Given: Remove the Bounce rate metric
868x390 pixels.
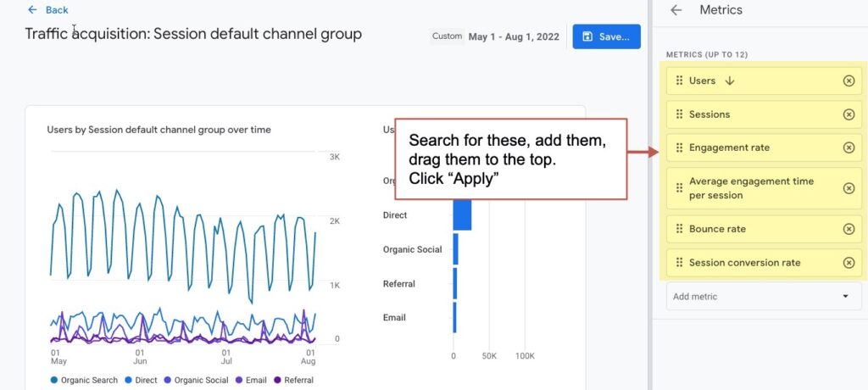Looking at the screenshot, I should [x=849, y=230].
